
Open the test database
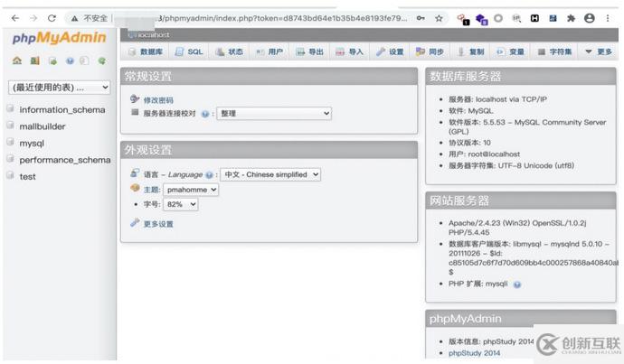coord(27,176)
